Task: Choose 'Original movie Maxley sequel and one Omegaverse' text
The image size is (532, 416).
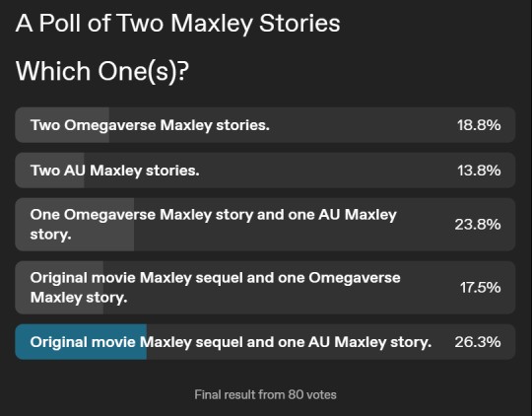Action: coord(215,278)
